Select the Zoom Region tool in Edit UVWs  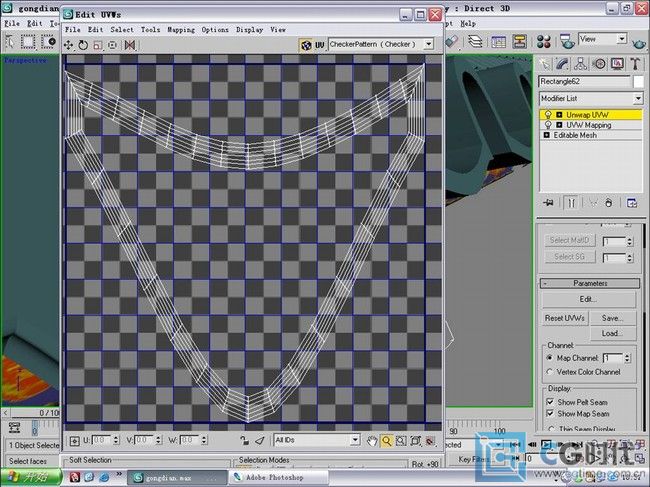(401, 441)
